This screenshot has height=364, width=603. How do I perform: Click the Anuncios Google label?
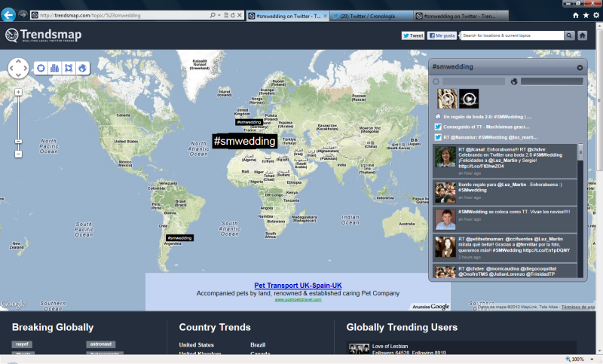430,306
